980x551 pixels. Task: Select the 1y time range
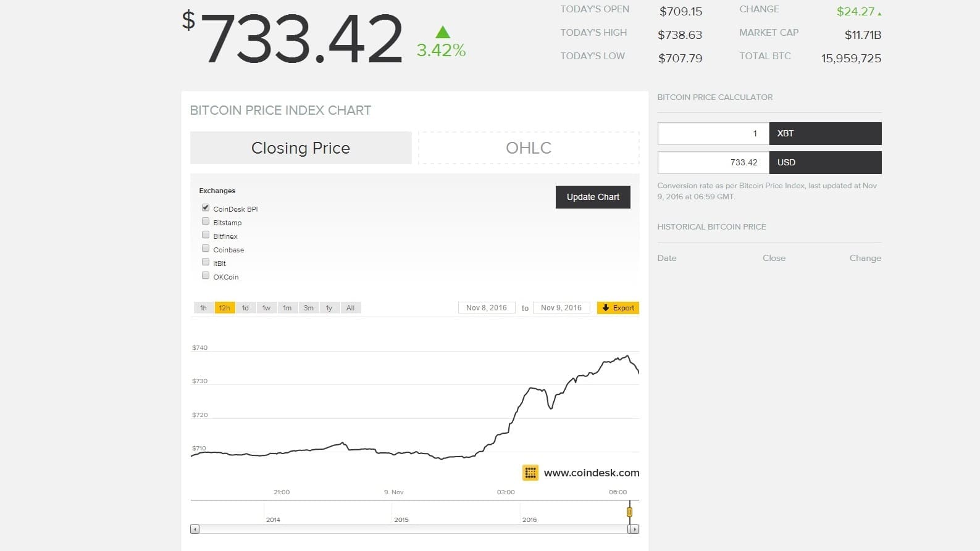click(329, 308)
